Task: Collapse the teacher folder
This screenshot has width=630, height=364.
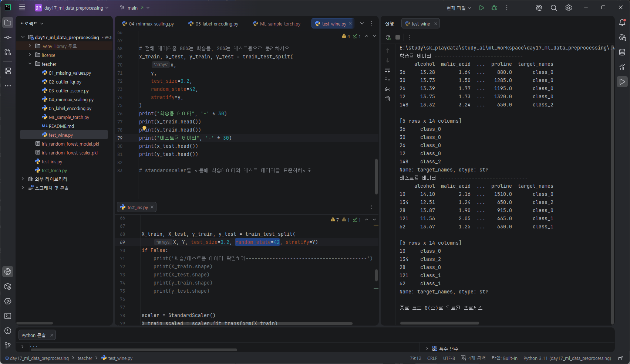Action: coord(30,64)
